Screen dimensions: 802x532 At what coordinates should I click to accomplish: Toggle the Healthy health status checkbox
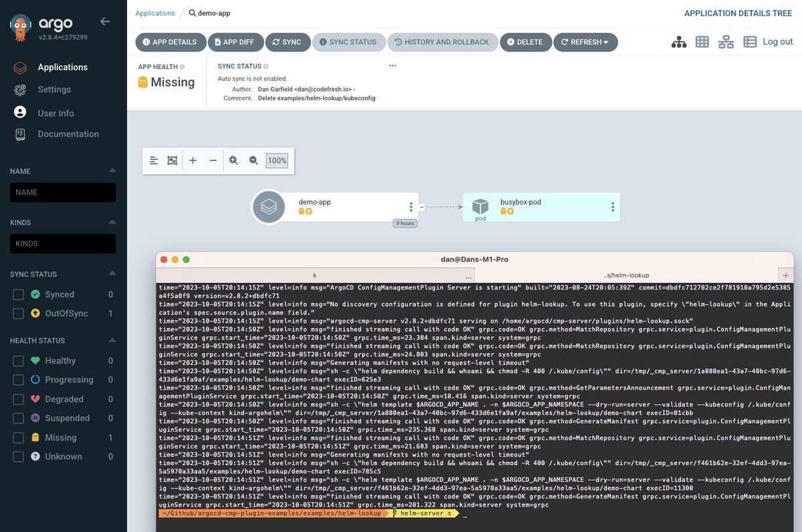click(19, 361)
